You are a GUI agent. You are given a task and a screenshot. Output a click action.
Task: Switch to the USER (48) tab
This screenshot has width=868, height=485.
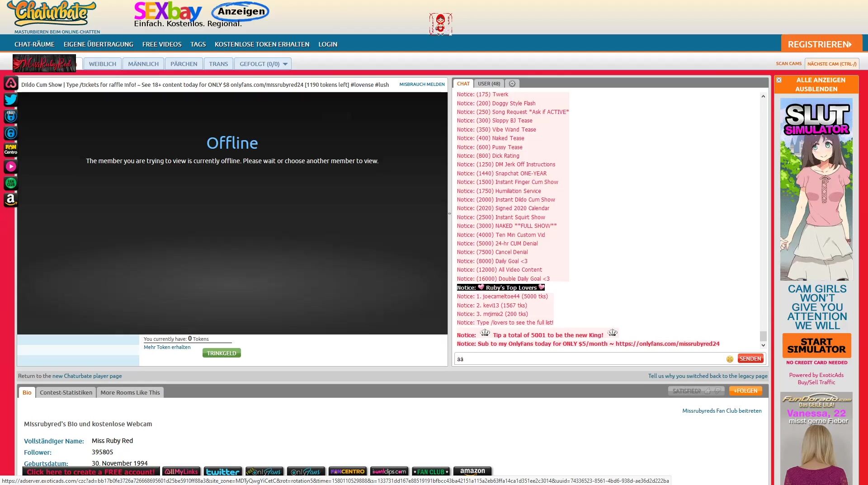(489, 84)
